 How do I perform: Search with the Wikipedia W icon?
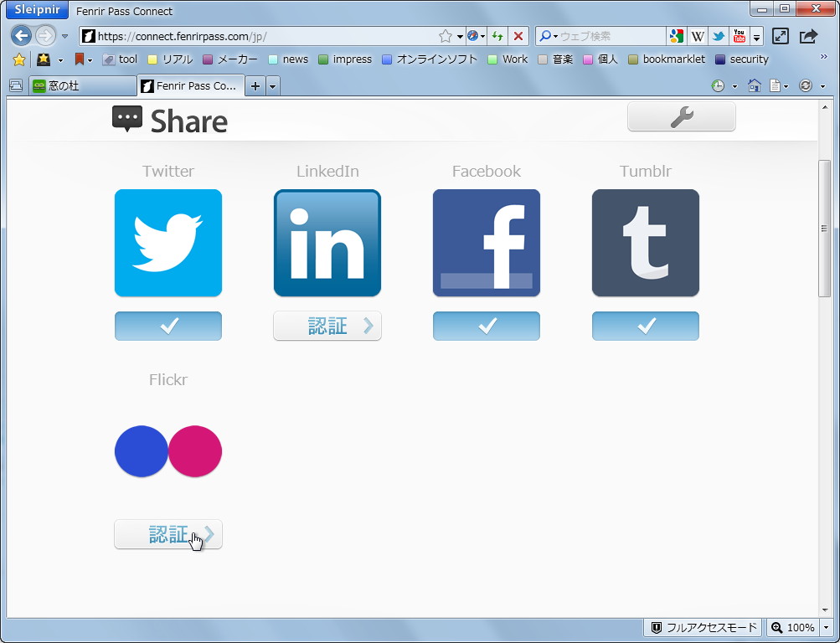[698, 36]
